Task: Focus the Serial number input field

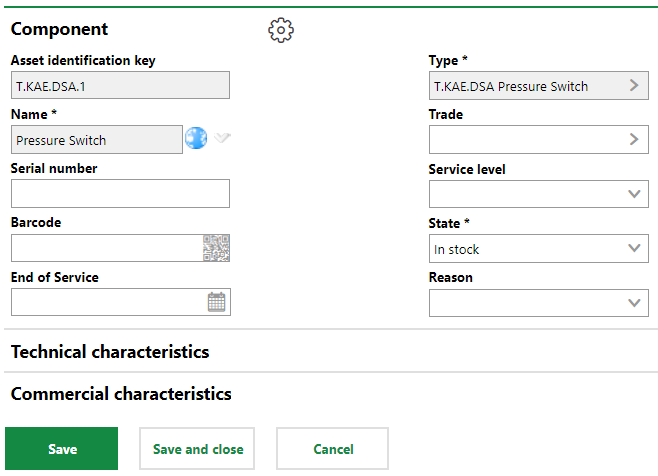Action: (120, 194)
